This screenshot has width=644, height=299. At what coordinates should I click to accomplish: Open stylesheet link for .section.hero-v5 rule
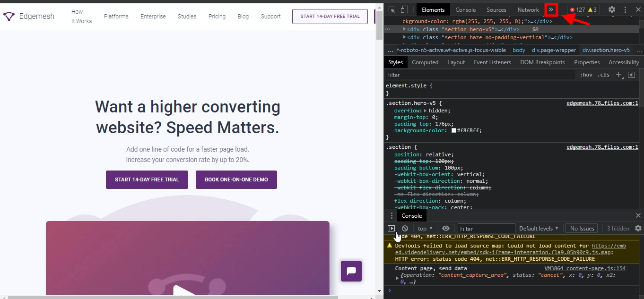point(602,103)
